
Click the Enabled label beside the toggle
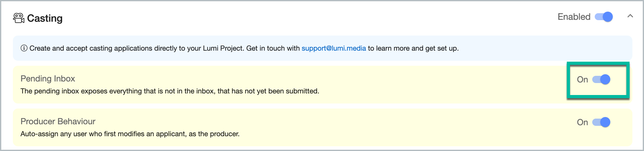(574, 17)
